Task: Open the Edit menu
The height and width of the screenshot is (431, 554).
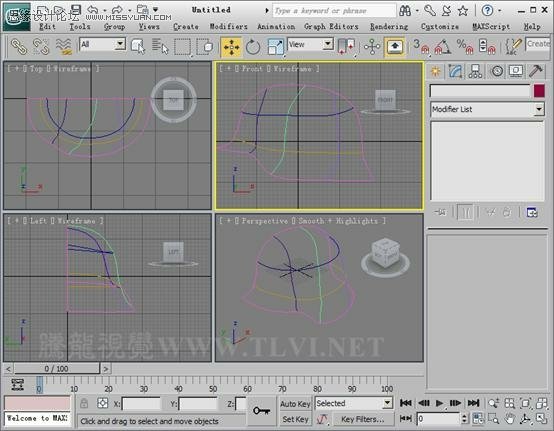Action: pos(47,26)
